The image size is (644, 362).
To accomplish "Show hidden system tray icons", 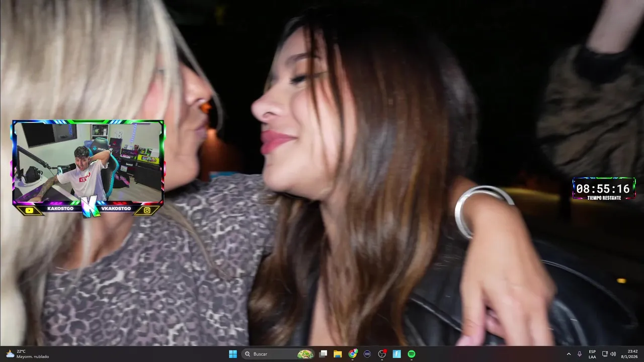I will point(569,354).
